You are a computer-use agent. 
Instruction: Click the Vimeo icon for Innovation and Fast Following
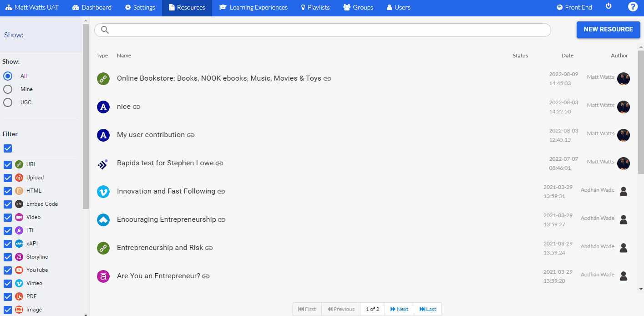point(103,191)
